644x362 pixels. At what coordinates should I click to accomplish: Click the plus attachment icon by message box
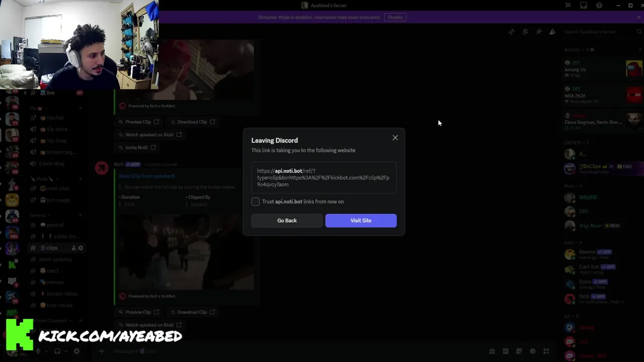click(x=102, y=351)
